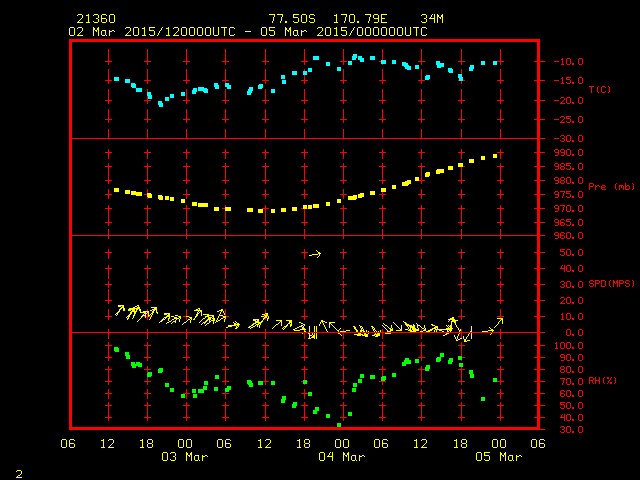Select the 70.0 humidity tick value
This screenshot has width=640, height=480.
pyautogui.click(x=571, y=382)
